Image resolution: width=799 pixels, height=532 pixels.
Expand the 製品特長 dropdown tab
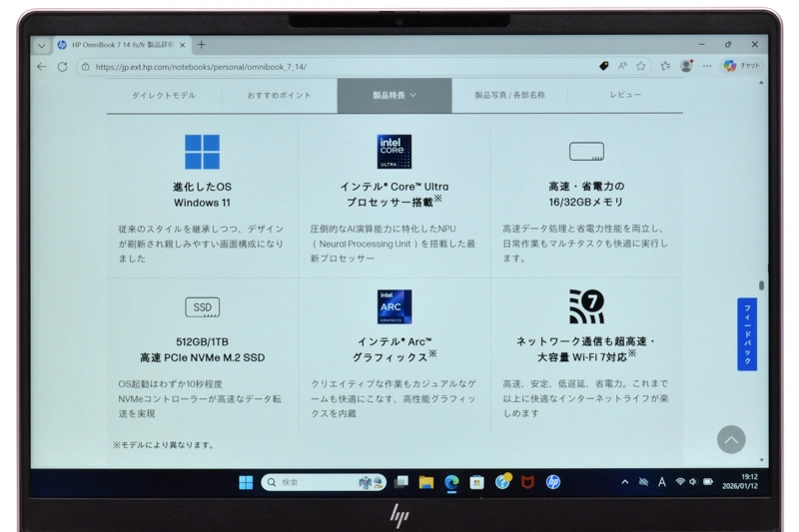pos(395,95)
